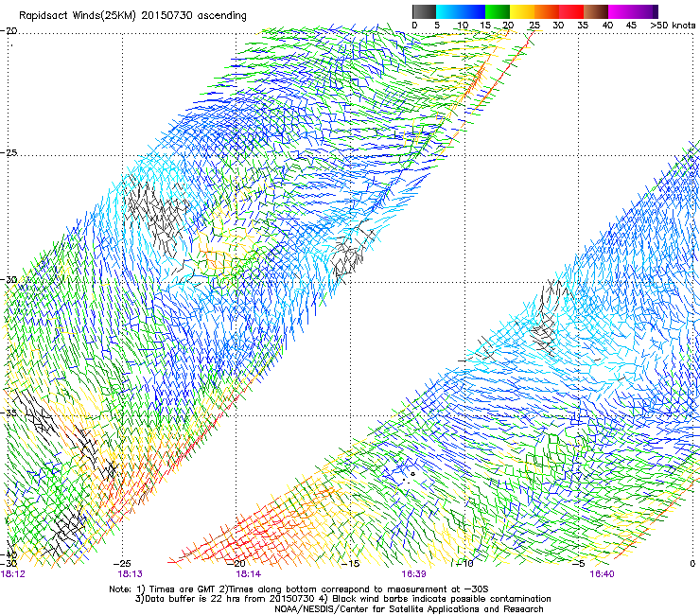Click the '40' value under the color bar
The image size is (700, 615).
(x=607, y=25)
